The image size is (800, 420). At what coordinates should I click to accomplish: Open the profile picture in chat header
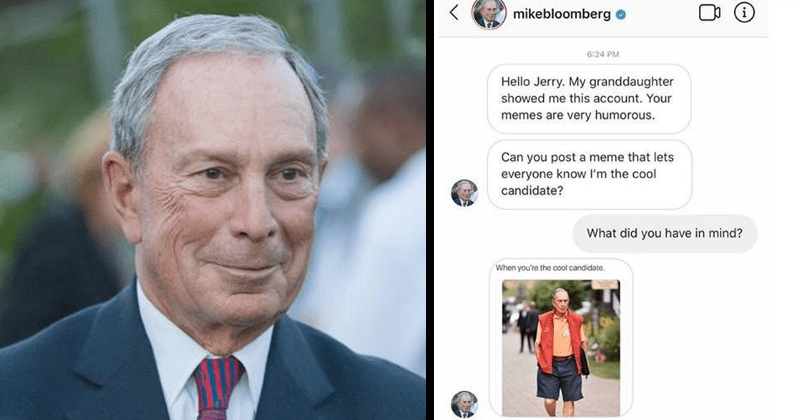pyautogui.click(x=488, y=13)
